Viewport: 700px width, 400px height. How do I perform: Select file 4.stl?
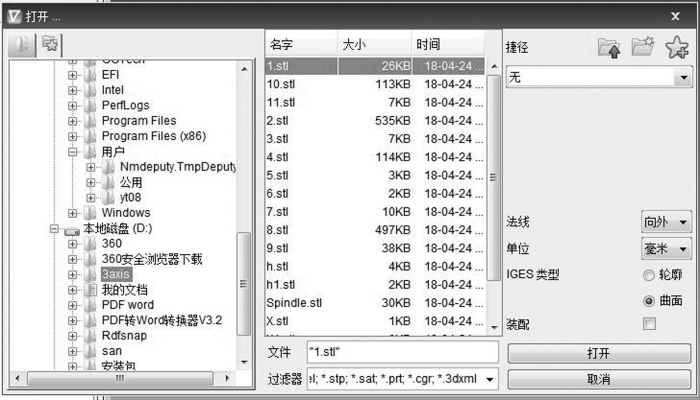375,157
